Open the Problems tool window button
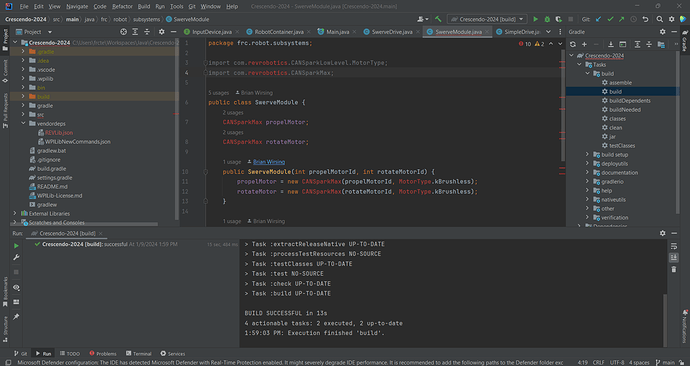This screenshot has height=366, width=690. click(103, 354)
